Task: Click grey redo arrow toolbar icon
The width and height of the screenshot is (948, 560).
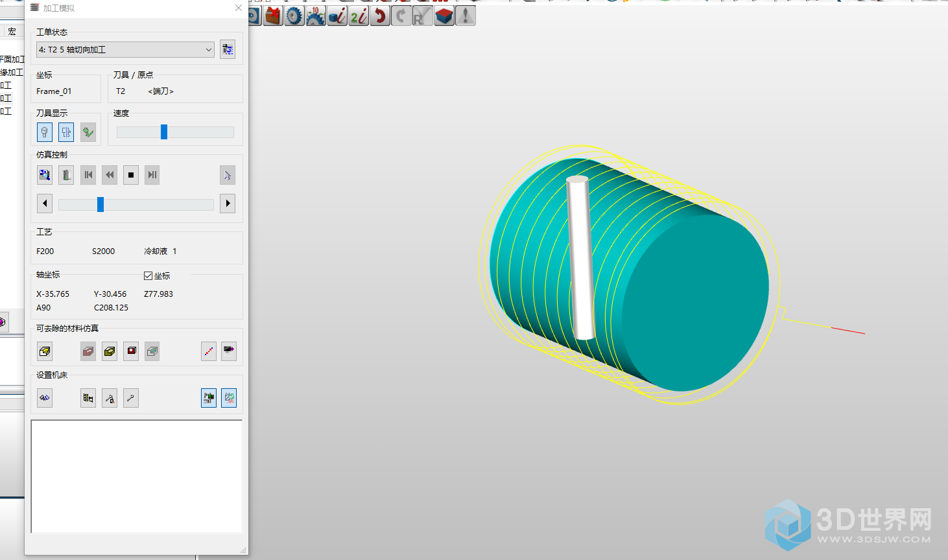Action: (401, 16)
